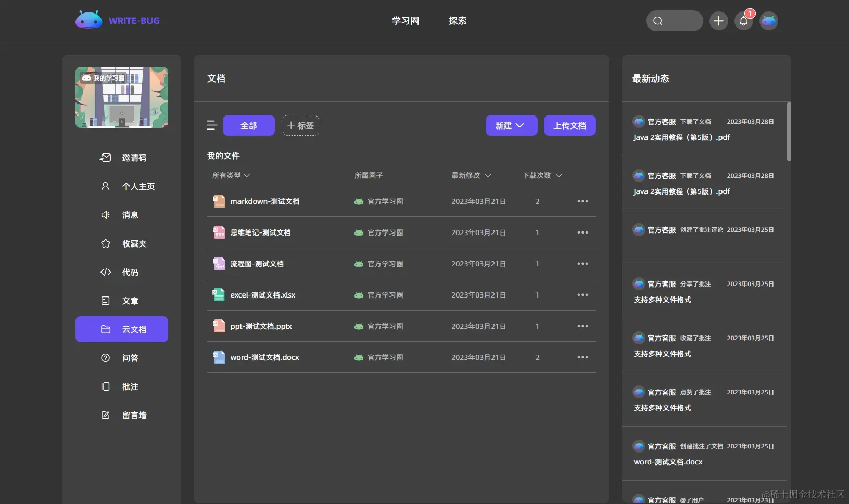849x504 pixels.
Task: Click the 我的学习圈 cover thumbnail
Action: (122, 97)
